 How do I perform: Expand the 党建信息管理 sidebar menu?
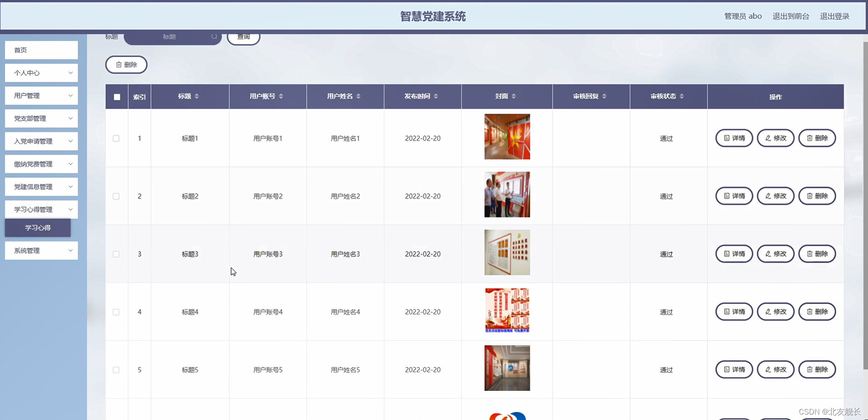point(41,187)
